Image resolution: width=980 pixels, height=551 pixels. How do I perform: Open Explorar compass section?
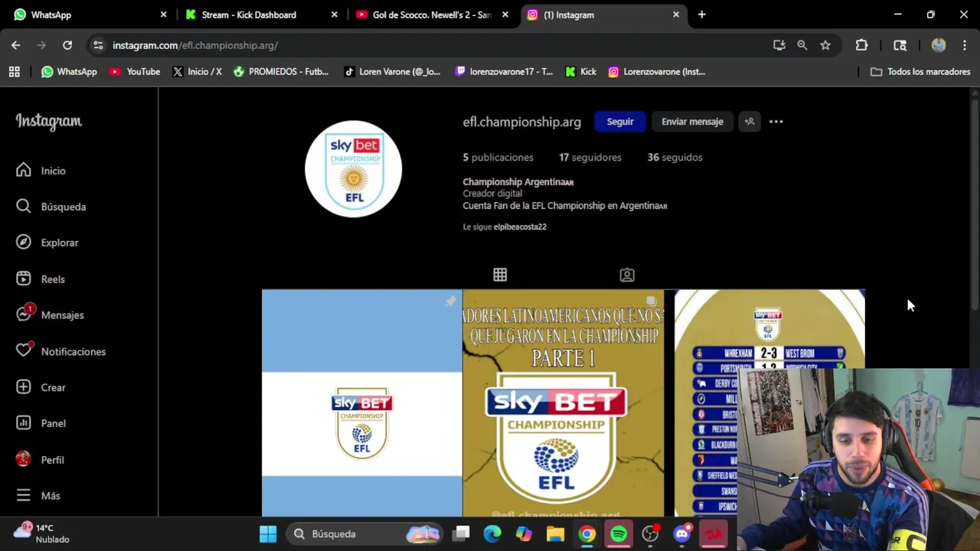pos(47,243)
